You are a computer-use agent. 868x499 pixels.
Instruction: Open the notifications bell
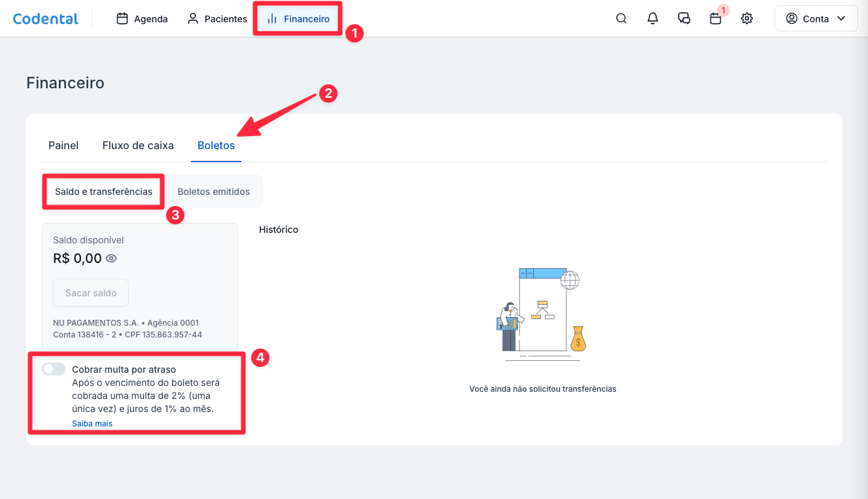[653, 18]
